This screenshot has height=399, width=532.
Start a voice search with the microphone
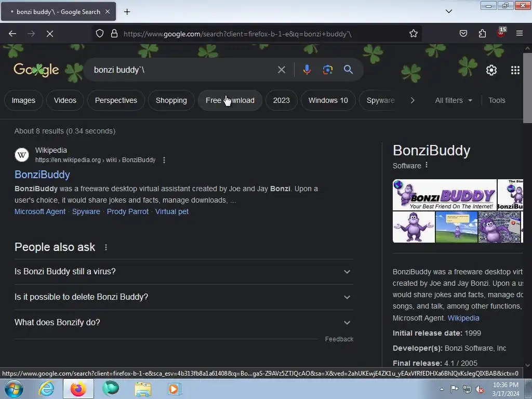pyautogui.click(x=307, y=70)
